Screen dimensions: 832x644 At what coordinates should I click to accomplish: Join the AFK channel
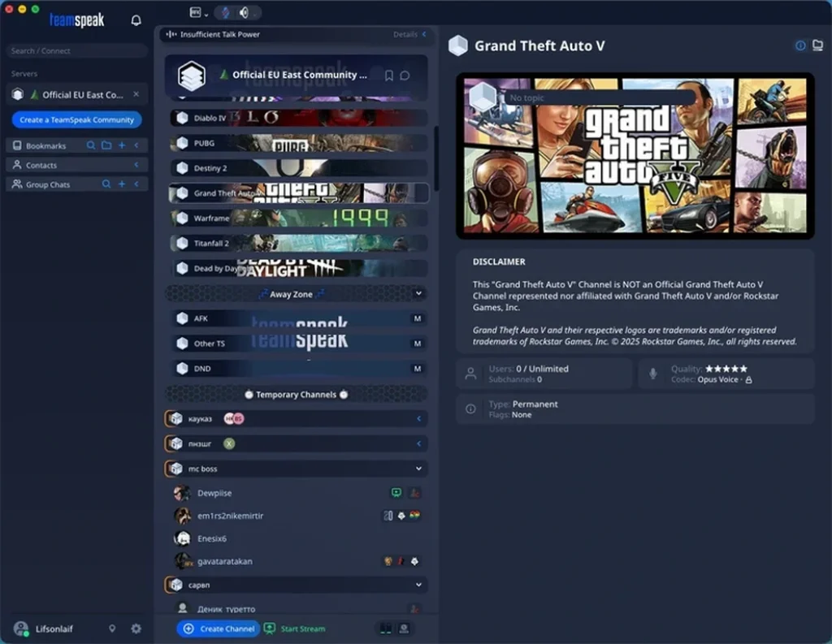point(299,318)
